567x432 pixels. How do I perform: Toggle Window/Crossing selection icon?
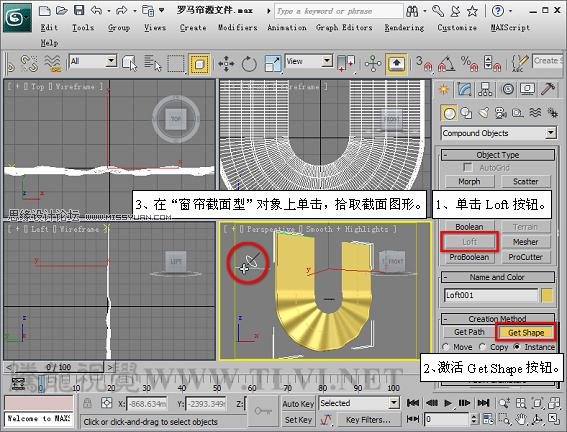tap(199, 64)
